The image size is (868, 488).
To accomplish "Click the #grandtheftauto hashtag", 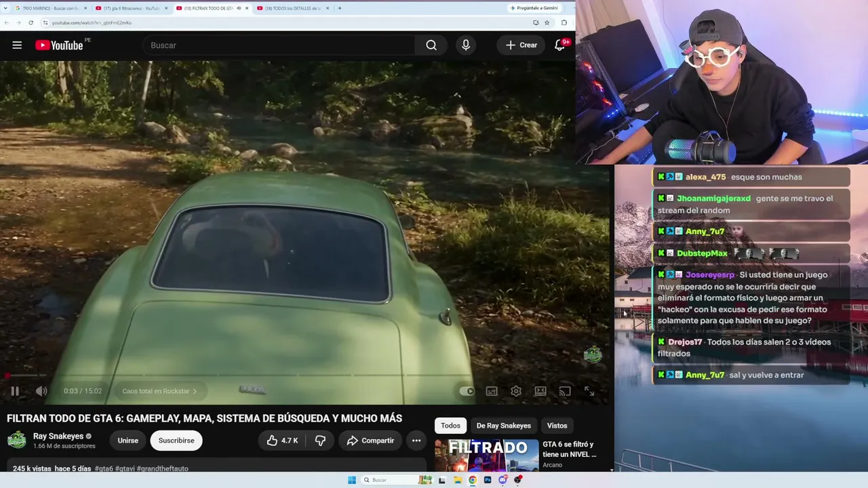I will point(162,468).
